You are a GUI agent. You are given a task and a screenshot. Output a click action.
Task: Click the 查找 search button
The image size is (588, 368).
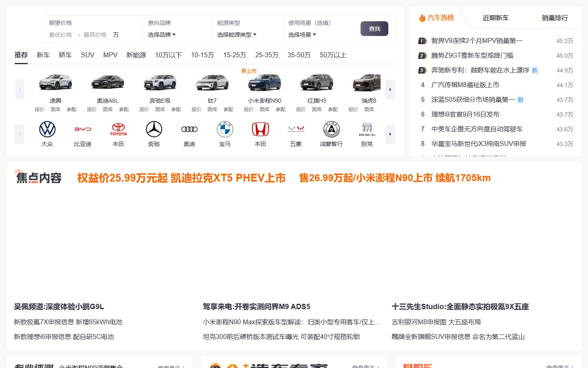point(374,29)
